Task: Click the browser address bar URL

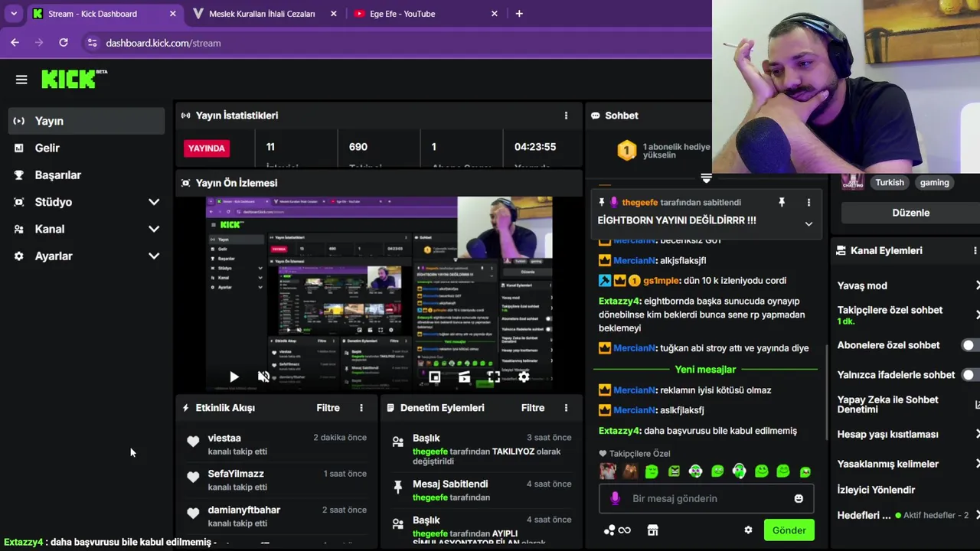Action: point(163,43)
